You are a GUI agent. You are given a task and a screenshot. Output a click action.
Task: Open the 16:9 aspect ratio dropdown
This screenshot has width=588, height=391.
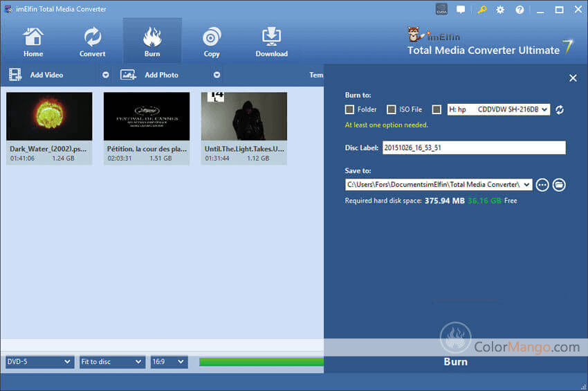click(169, 362)
